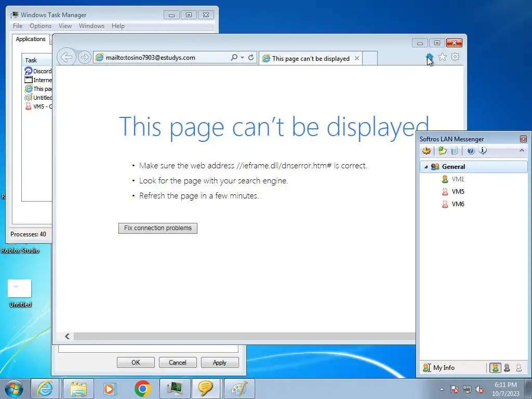Open My Info in Softros Messenger
Screen dimensions: 532x399
tap(438, 367)
